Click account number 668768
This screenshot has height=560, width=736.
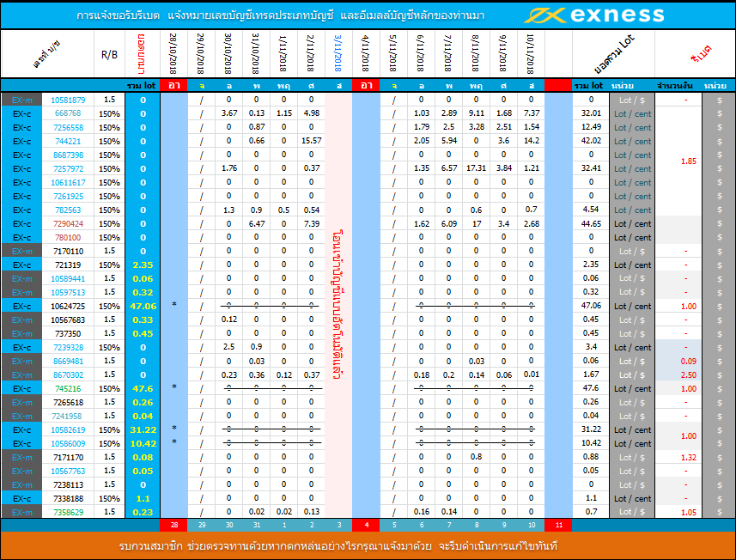[x=68, y=113]
